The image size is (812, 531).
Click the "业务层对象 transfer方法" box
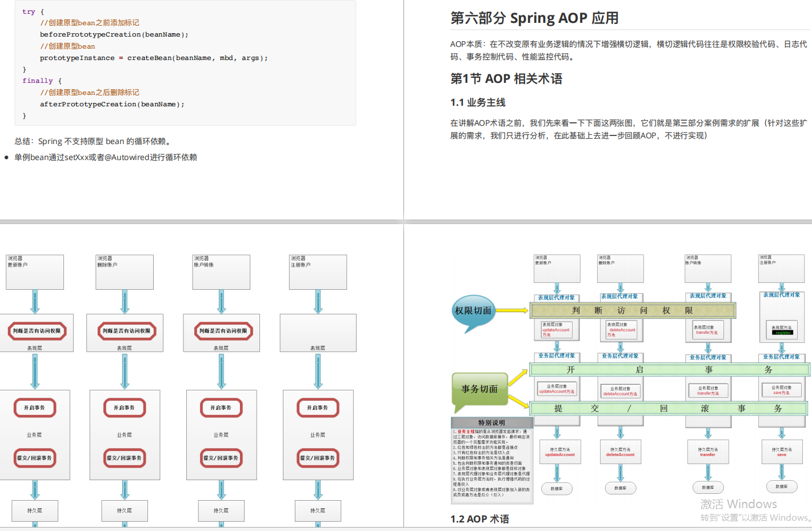pyautogui.click(x=707, y=391)
